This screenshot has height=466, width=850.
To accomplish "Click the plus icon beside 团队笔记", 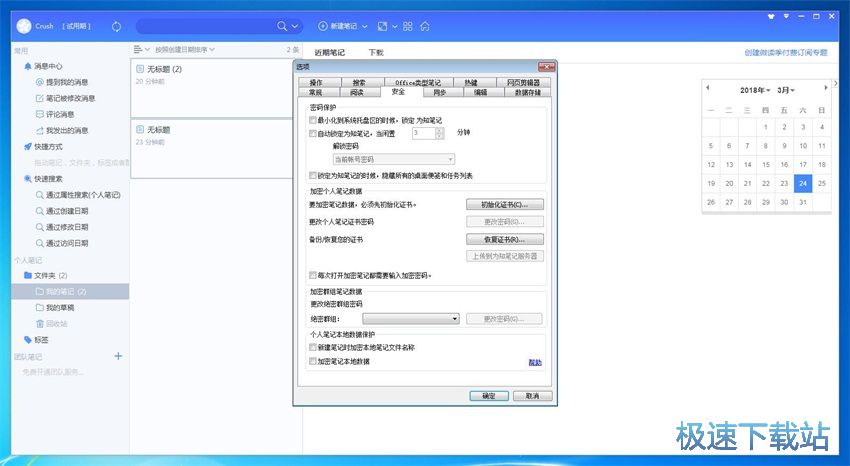I will click(x=118, y=356).
